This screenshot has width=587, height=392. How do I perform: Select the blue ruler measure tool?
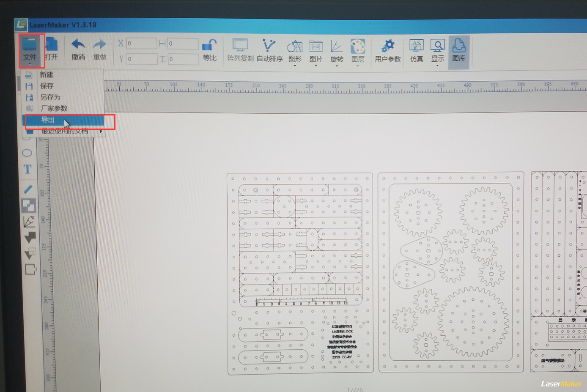pos(28,189)
